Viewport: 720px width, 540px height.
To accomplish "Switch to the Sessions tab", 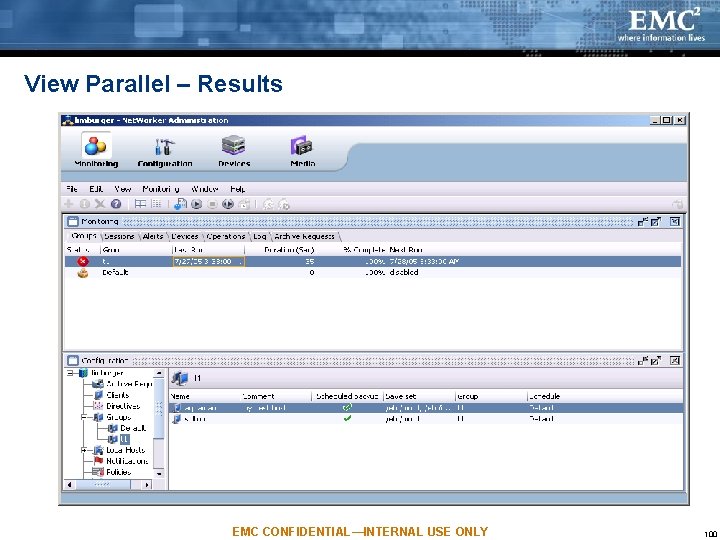I will point(119,236).
